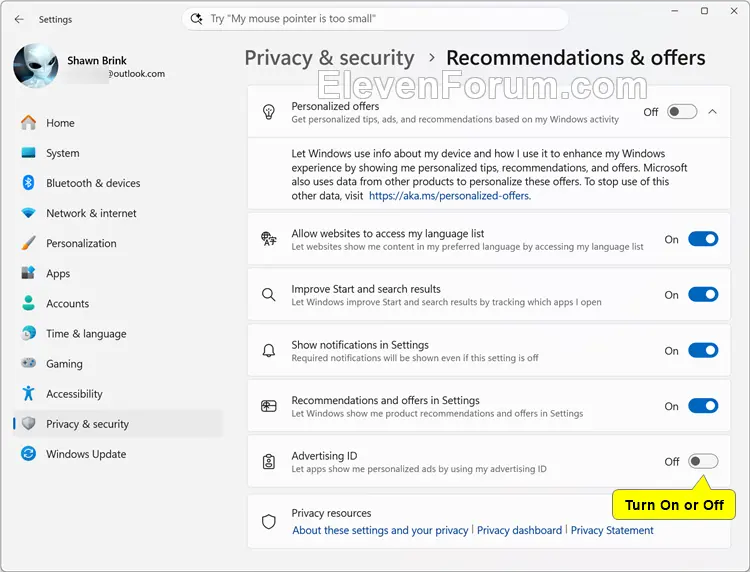The width and height of the screenshot is (750, 572).
Task: Open Privacy Statement link
Action: coord(612,530)
